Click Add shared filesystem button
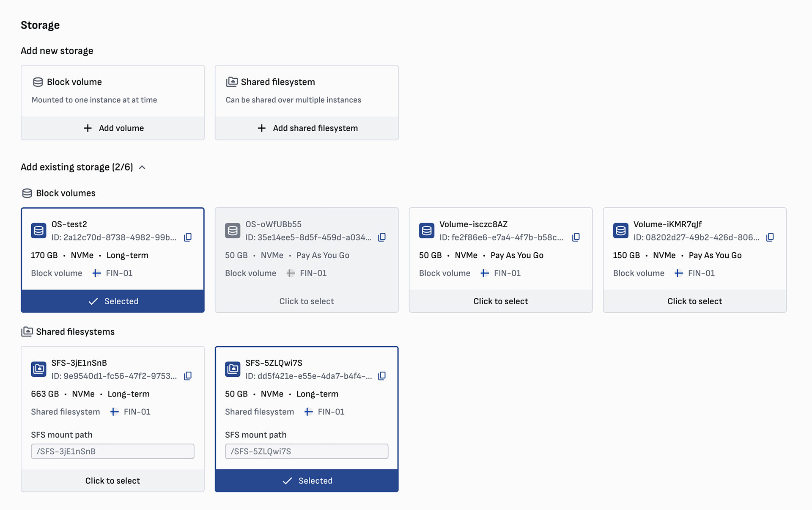This screenshot has width=812, height=510. coord(307,128)
